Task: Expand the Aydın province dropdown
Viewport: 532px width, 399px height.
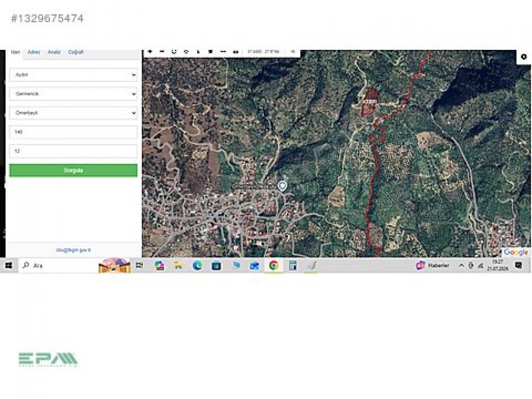Action: point(73,75)
